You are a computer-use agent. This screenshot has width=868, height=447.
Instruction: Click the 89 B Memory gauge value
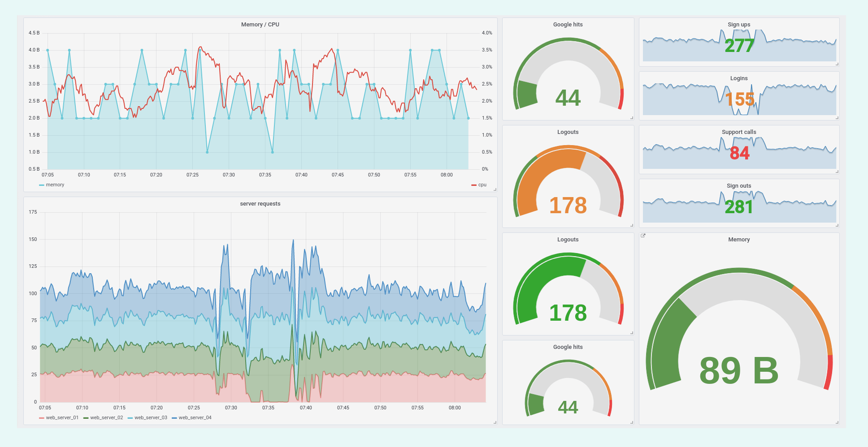click(739, 371)
